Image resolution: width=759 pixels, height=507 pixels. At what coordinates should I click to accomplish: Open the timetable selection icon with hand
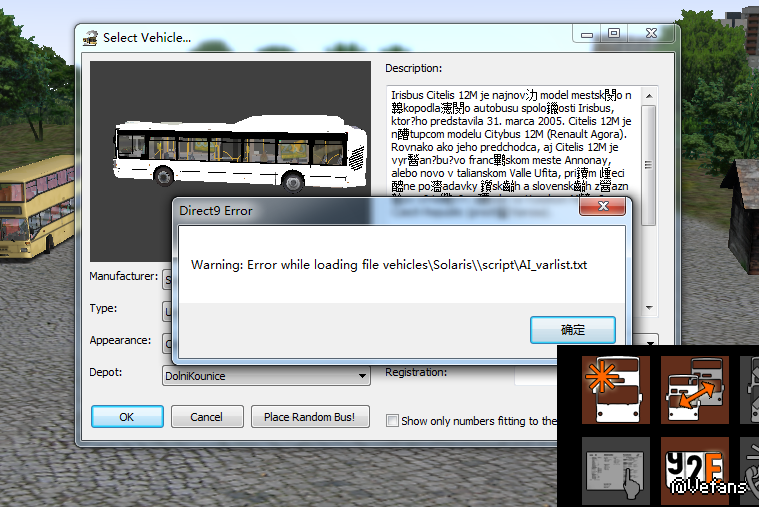pos(616,471)
